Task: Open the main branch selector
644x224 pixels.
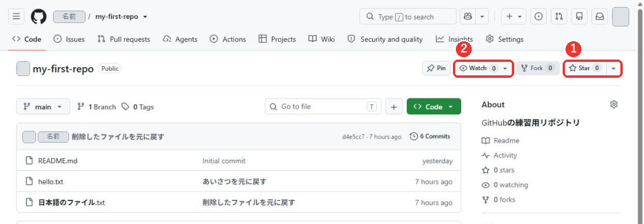Action: click(43, 107)
